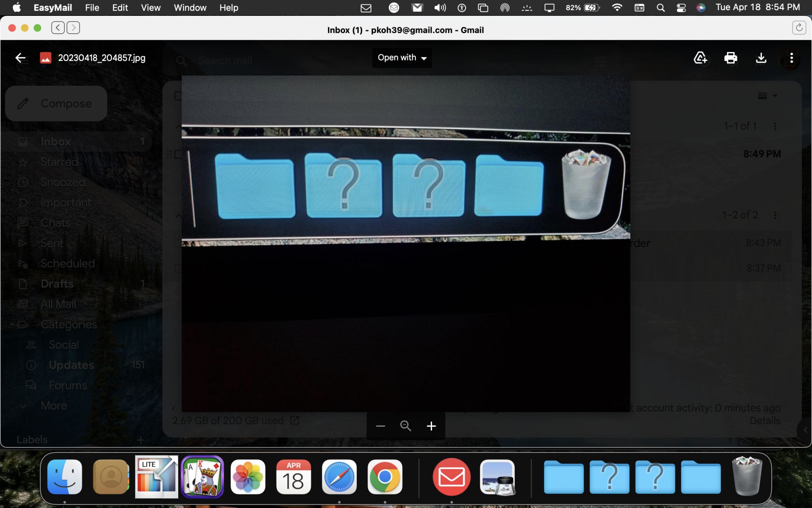Expand the 'More' section in sidebar
Screen dimensions: 812x508
54,406
